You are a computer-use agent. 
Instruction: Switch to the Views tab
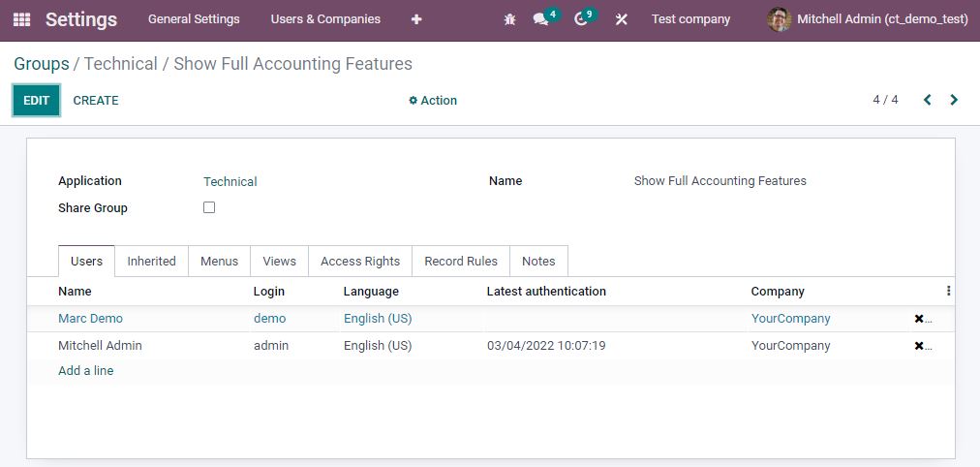(279, 262)
